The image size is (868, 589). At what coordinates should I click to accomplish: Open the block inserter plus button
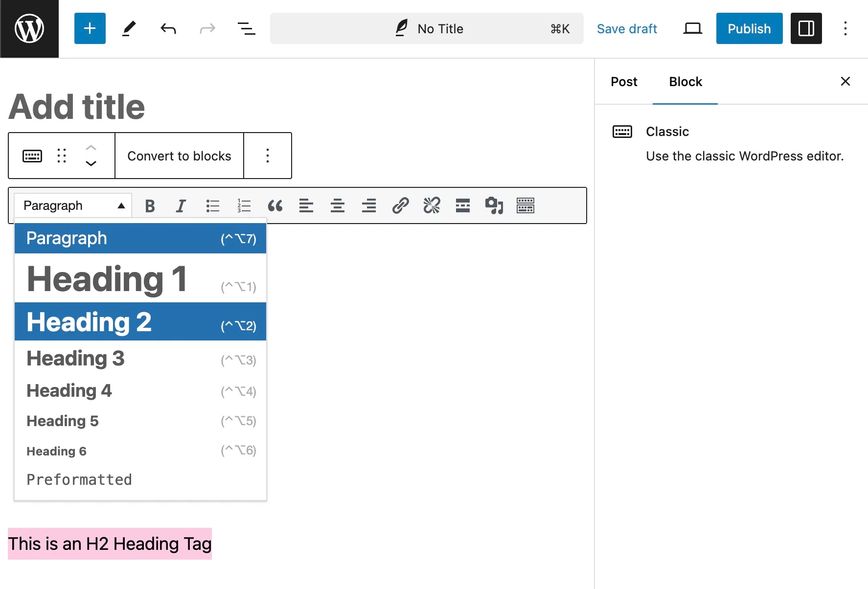(x=90, y=28)
